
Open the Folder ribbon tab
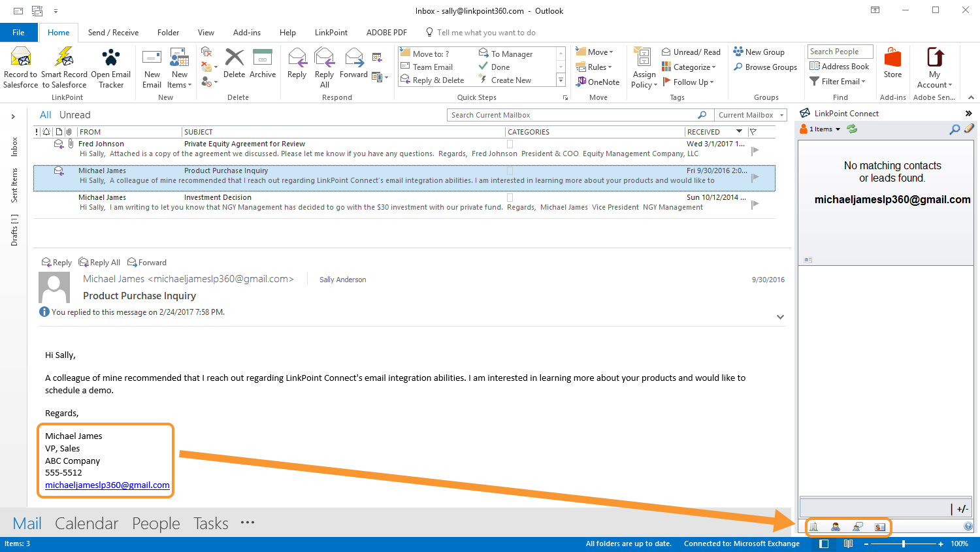(x=168, y=33)
